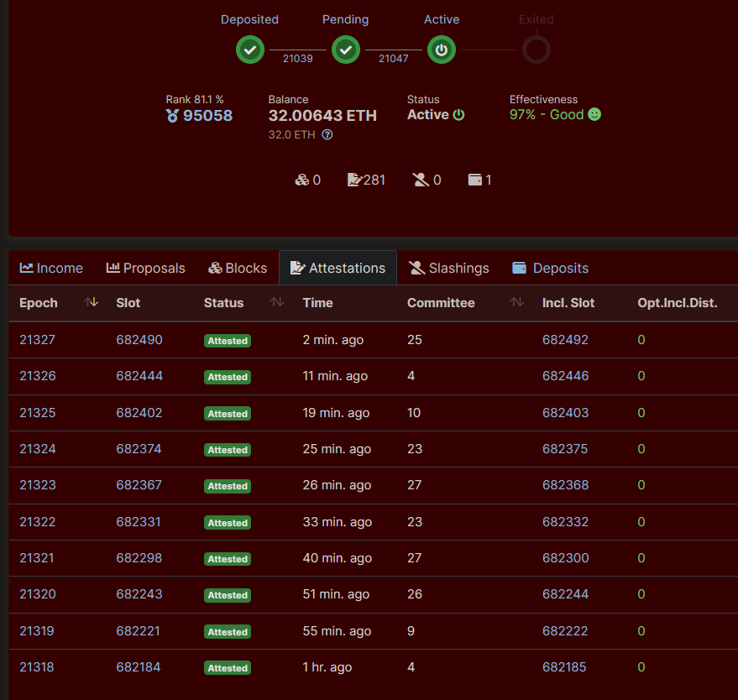Open inclusion slot 682403 link
Screen dimensions: 738x700
565,412
